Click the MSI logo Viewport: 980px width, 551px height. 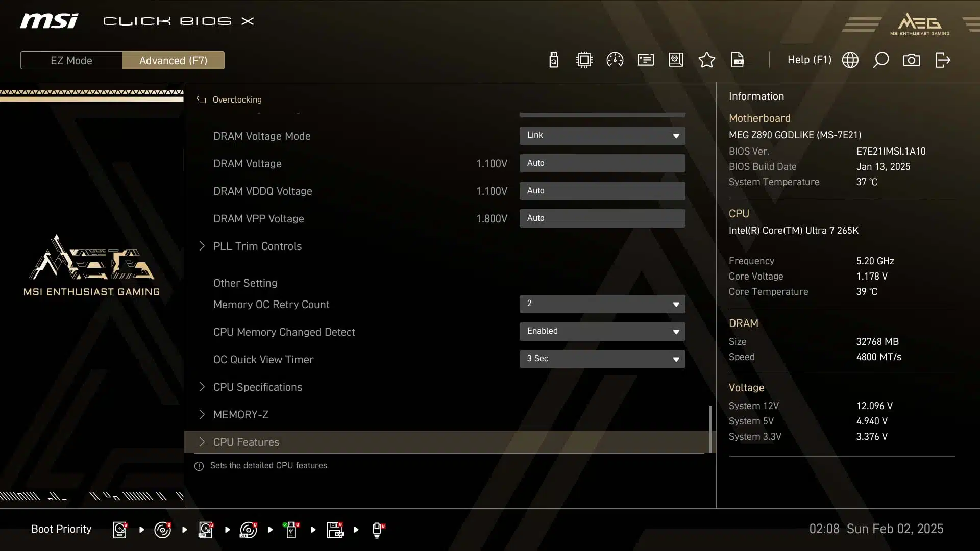49,21
